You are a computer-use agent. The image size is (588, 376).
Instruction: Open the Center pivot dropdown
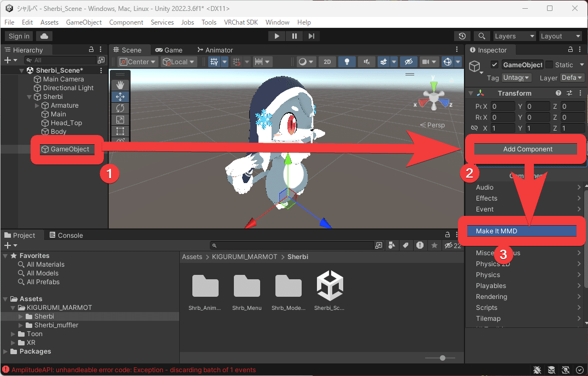click(x=138, y=62)
